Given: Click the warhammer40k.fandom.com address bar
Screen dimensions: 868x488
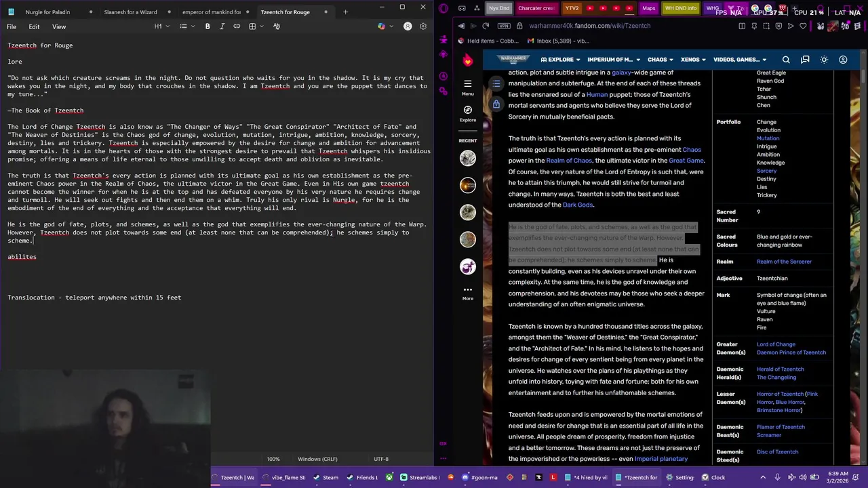Looking at the screenshot, I should pos(589,26).
